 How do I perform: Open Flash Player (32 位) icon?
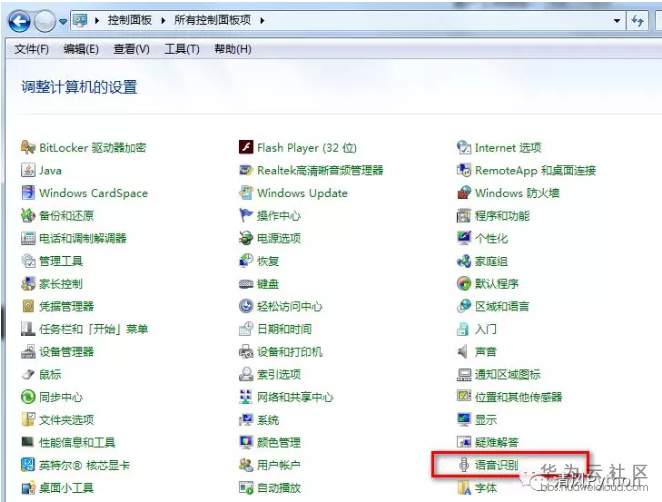point(246,147)
